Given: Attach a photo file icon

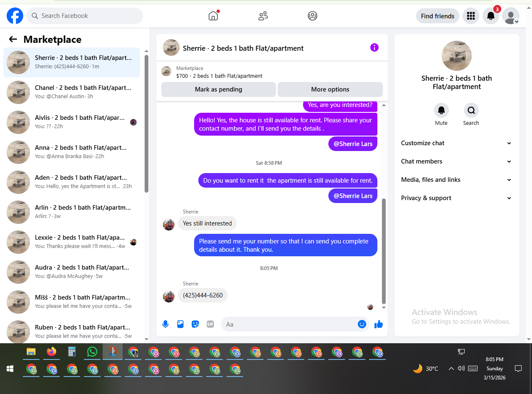Looking at the screenshot, I should pos(180,324).
